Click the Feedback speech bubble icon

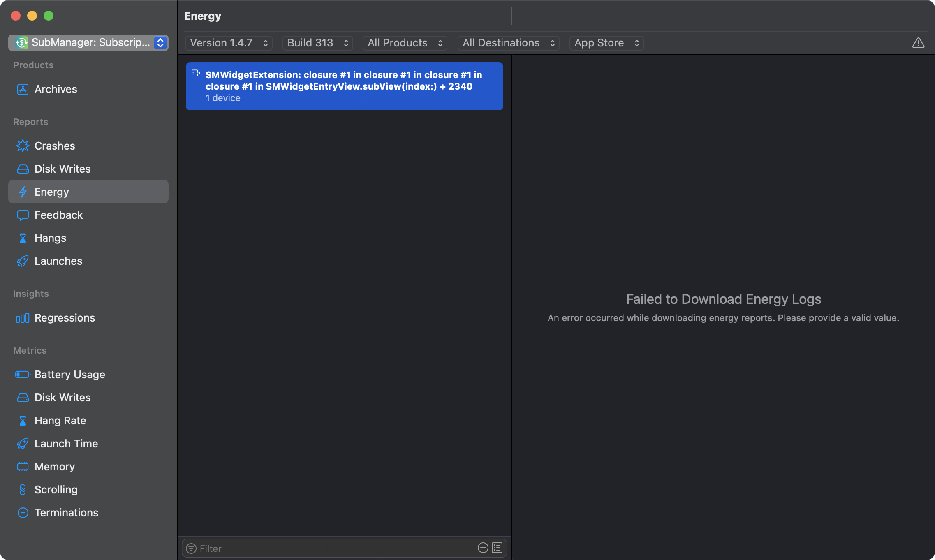pos(23,215)
